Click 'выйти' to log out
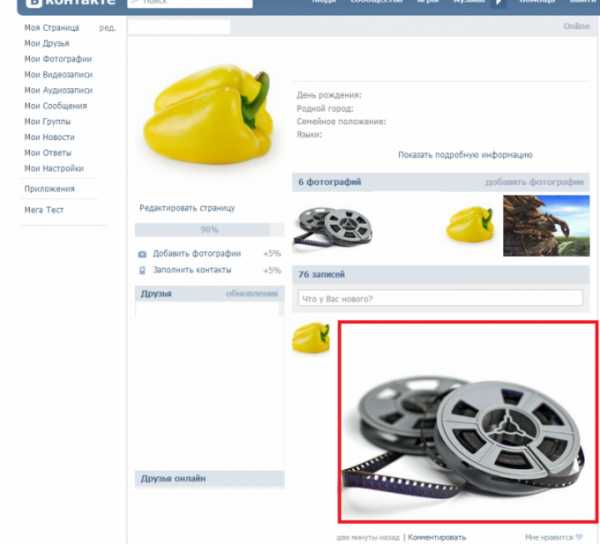 pyautogui.click(x=583, y=2)
